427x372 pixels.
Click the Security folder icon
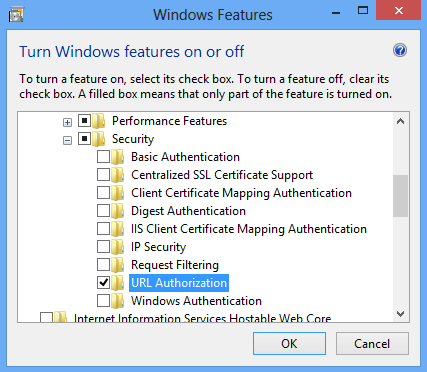click(x=98, y=139)
